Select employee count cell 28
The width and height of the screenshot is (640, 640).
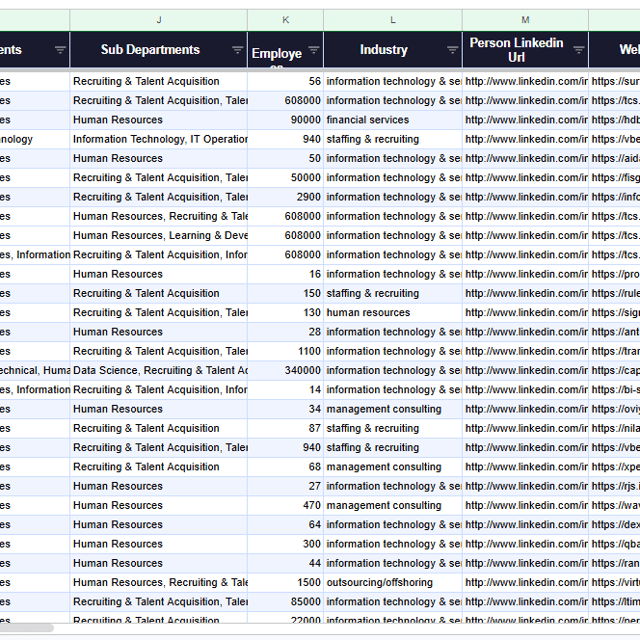click(x=285, y=332)
